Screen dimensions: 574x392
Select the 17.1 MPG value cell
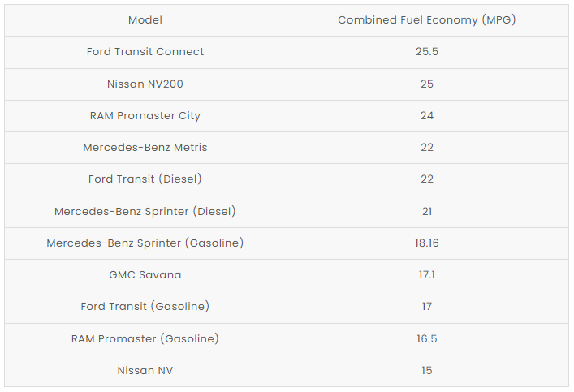pos(427,275)
